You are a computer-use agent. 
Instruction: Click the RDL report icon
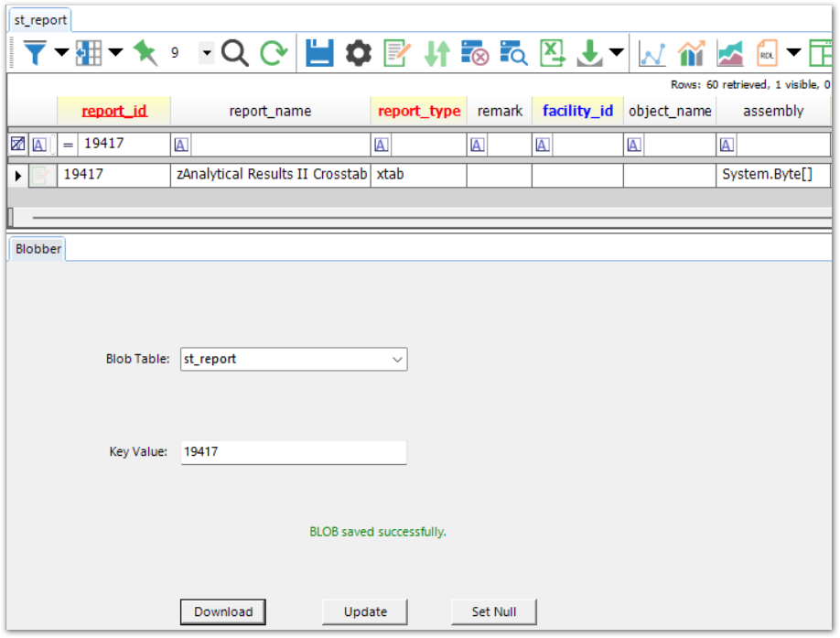coord(766,53)
